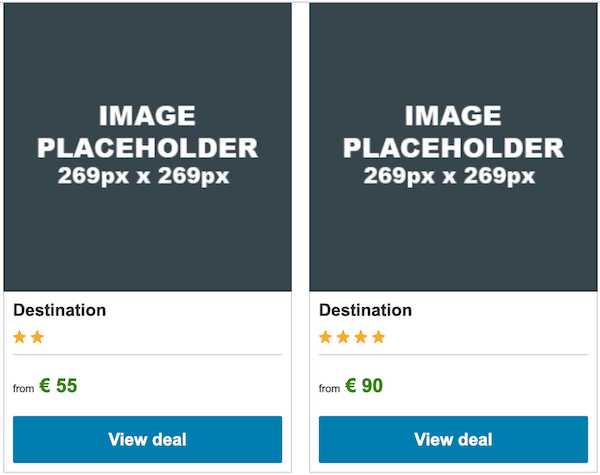Open the Destination title in the right card

(x=366, y=310)
